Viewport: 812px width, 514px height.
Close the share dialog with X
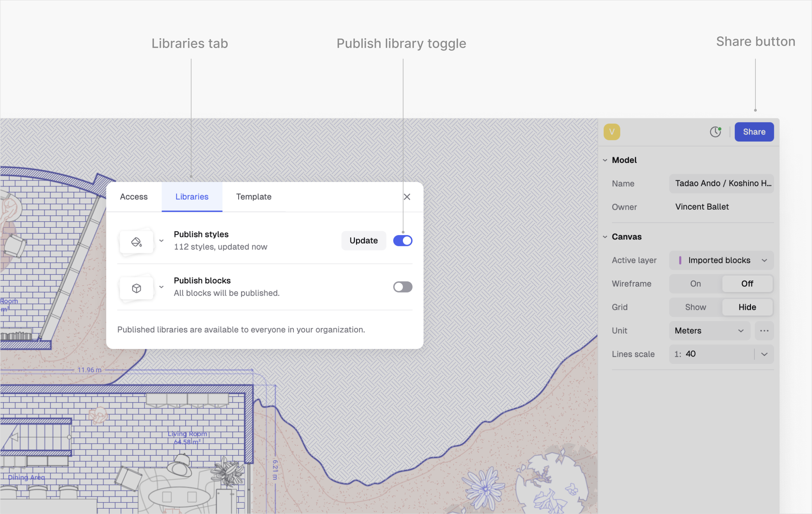(x=407, y=197)
